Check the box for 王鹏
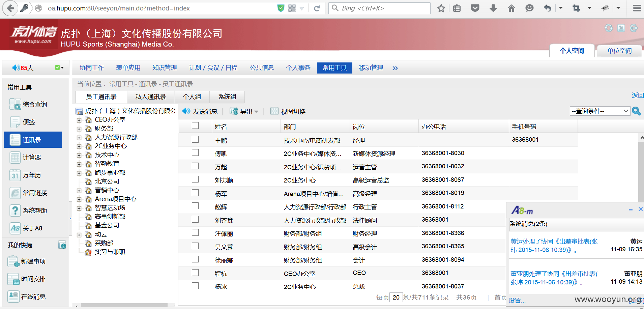 coord(195,139)
